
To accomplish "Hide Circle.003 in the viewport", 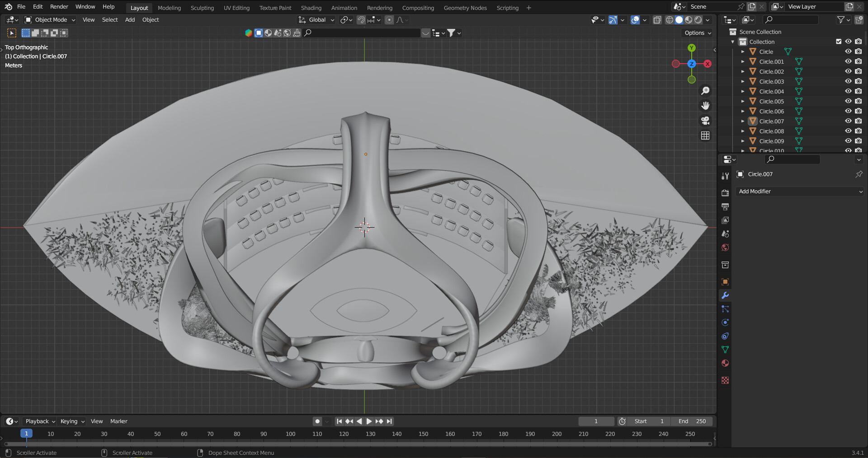I will click(848, 81).
